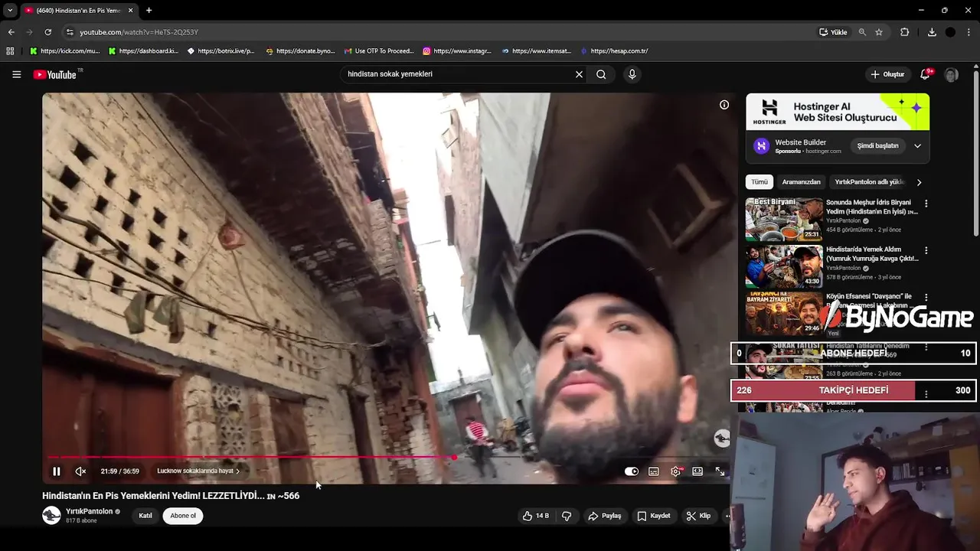Bookmark this page with the star
Screen dimensions: 980x551
pos(879,32)
